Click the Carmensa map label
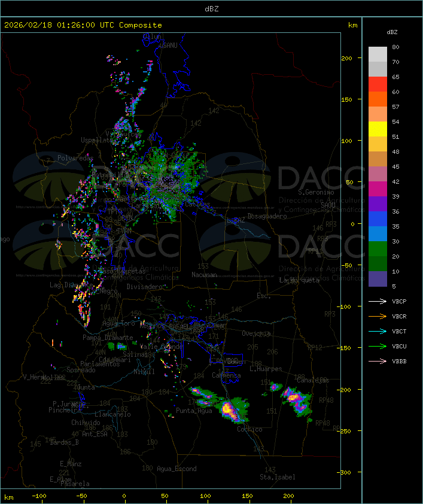The height and width of the screenshot is (504, 423). pyautogui.click(x=226, y=375)
